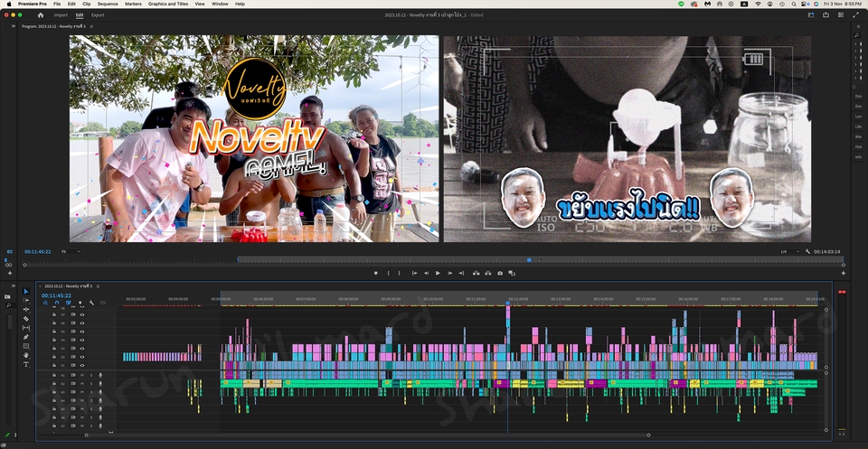868x449 pixels.
Task: Expand project panel double chevron at left
Action: pos(14,285)
